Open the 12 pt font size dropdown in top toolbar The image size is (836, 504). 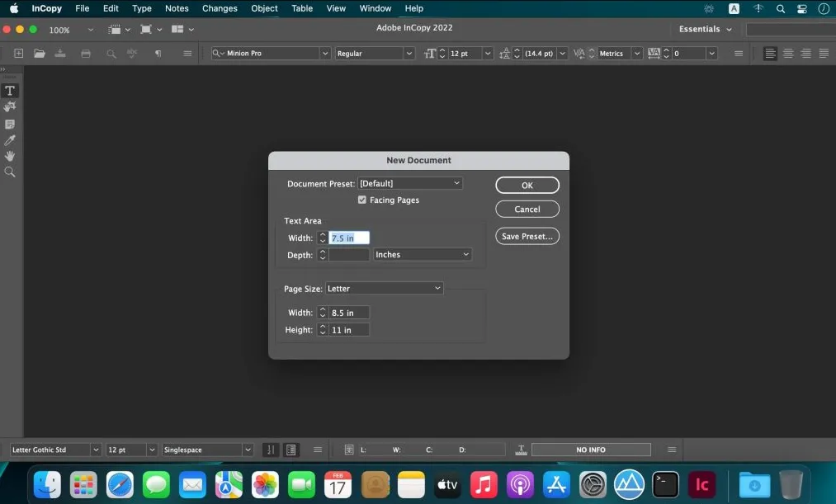487,54
